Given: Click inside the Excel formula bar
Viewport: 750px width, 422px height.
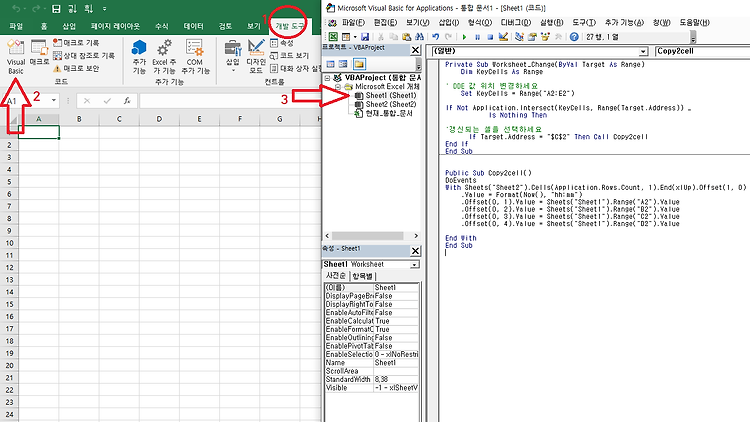Looking at the screenshot, I should [x=230, y=100].
